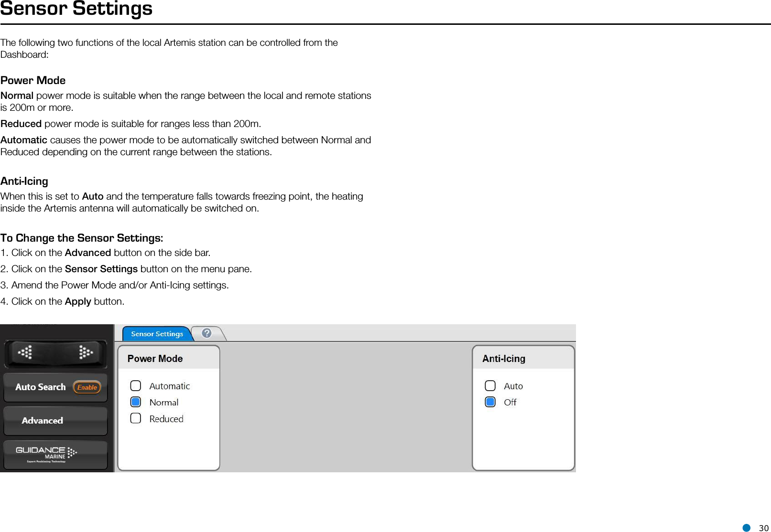
Task: Click the Advanced sidebar button
Action: (x=55, y=421)
